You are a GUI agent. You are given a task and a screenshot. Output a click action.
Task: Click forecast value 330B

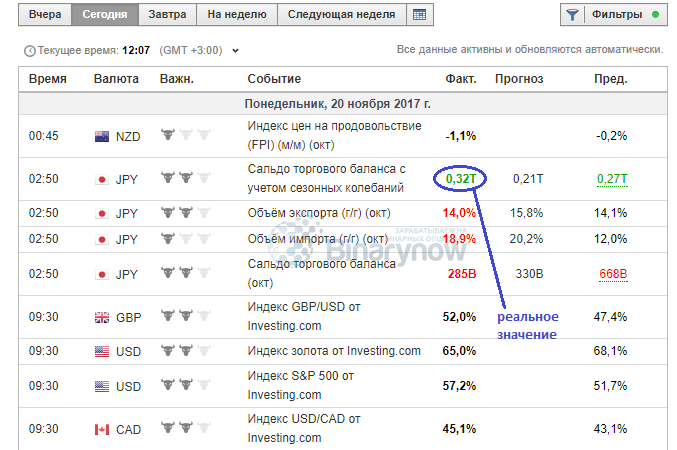[529, 274]
